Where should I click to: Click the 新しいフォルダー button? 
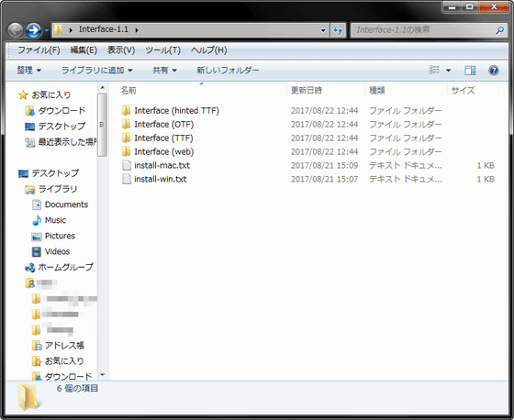pos(228,70)
